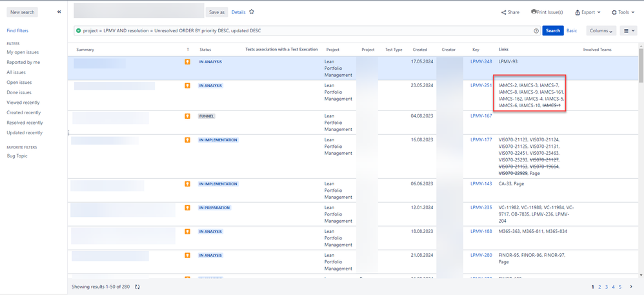Switch to Basic search mode

coord(572,31)
